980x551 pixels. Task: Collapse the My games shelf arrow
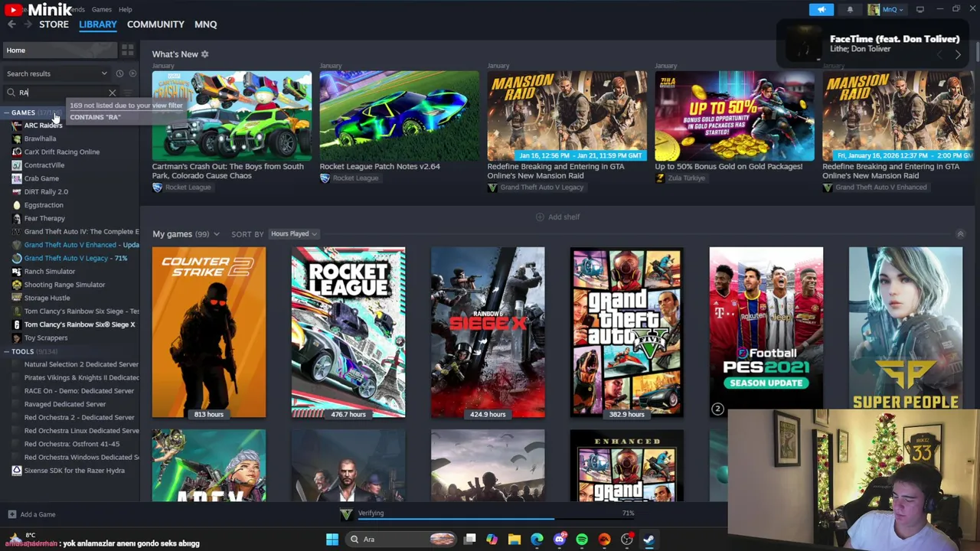tap(960, 233)
